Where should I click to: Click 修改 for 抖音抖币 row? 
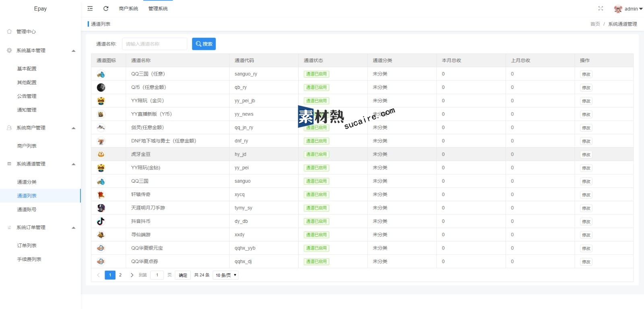[x=586, y=222]
